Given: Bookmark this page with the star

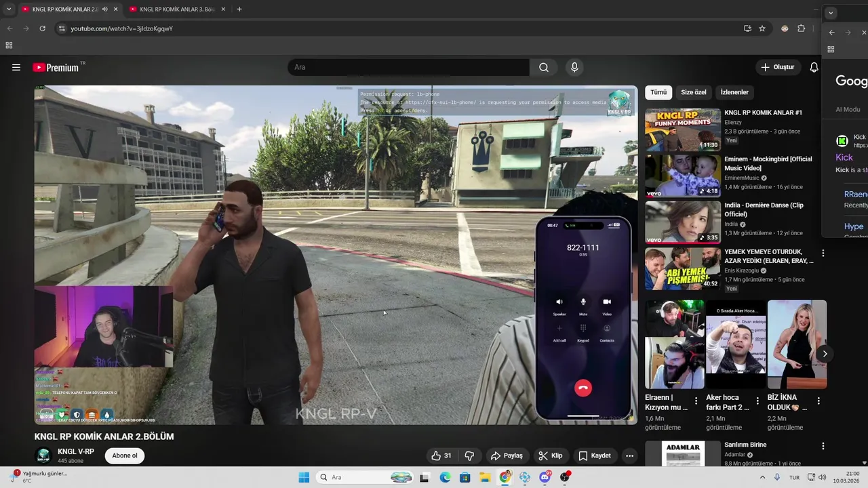Looking at the screenshot, I should (762, 28).
